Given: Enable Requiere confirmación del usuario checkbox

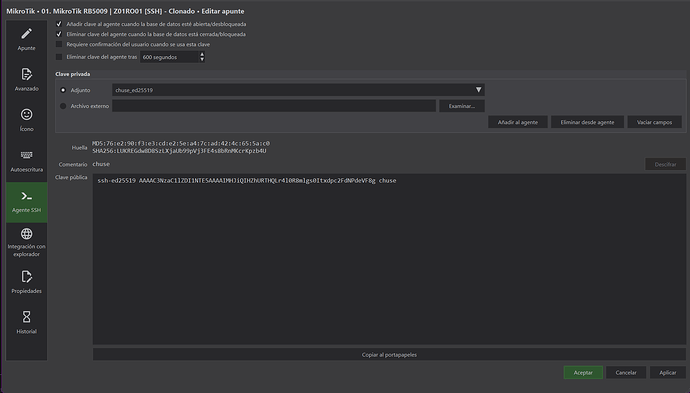Looking at the screenshot, I should (59, 44).
